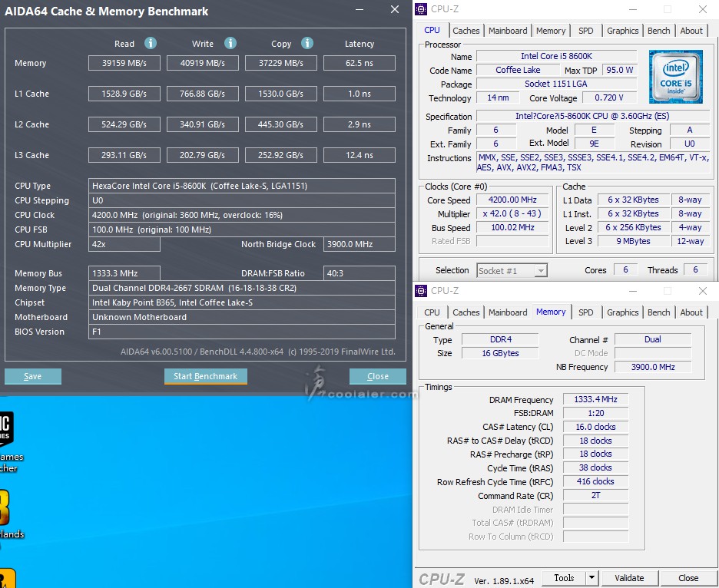Click the L3 Cache Copy value 252.92 GB/s
The height and width of the screenshot is (588, 719).
(x=281, y=155)
